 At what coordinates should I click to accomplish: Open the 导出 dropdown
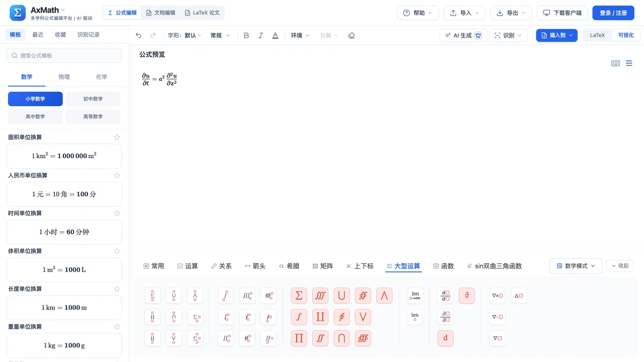point(511,13)
